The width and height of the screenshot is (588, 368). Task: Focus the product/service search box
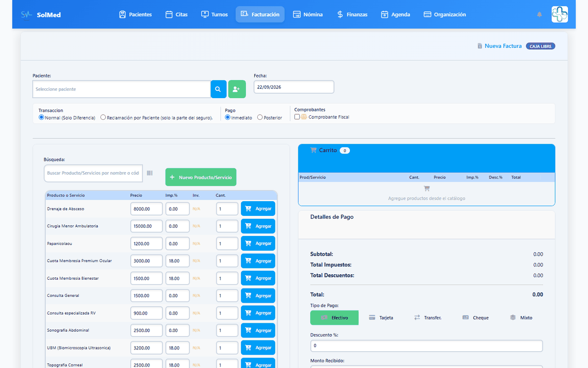(x=93, y=173)
